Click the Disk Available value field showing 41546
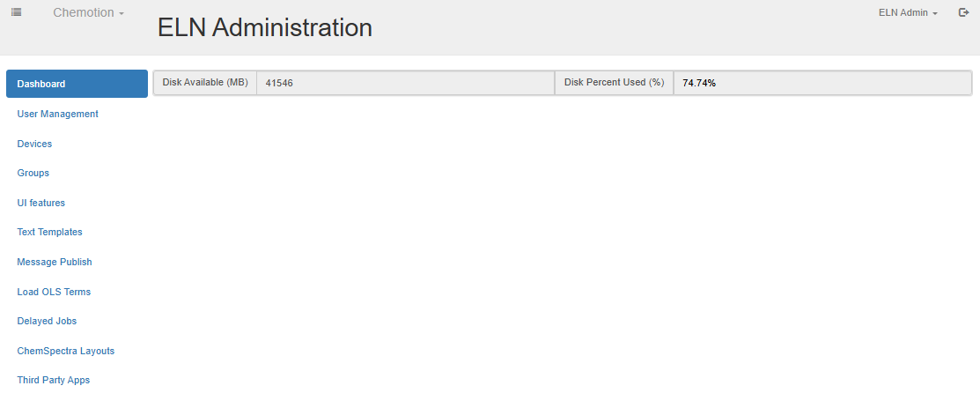The height and width of the screenshot is (408, 980). click(x=405, y=83)
